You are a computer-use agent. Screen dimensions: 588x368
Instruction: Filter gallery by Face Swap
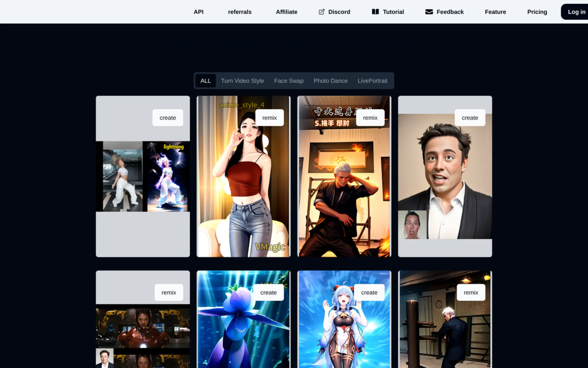click(x=288, y=81)
